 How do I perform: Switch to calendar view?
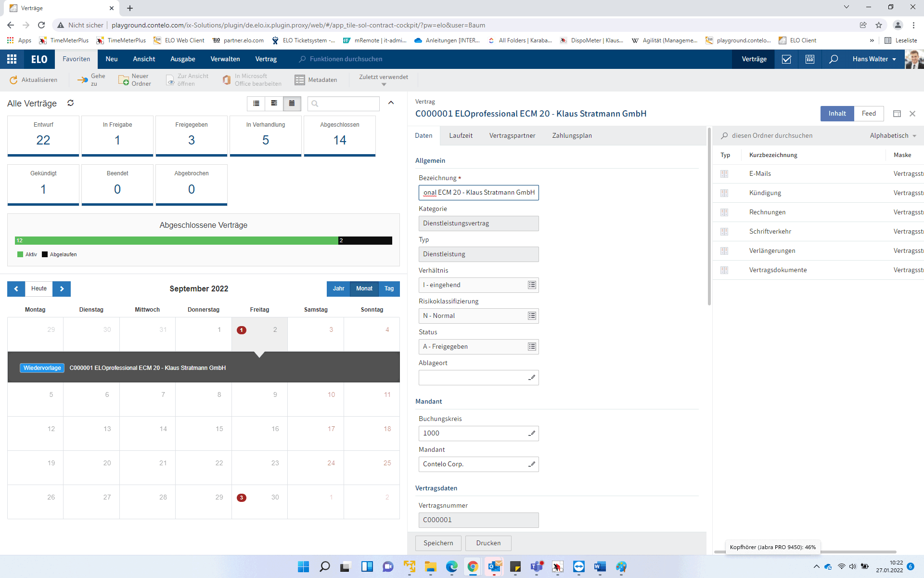pos(292,104)
